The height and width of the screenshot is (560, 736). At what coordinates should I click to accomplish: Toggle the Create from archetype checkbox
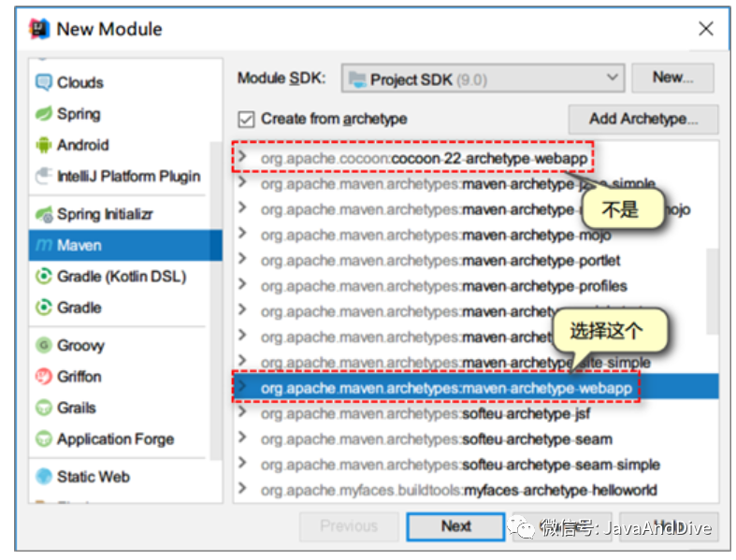[246, 120]
